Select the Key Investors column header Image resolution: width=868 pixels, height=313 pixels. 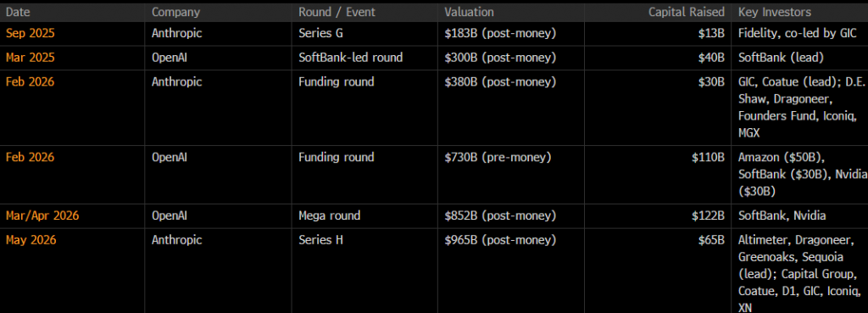775,12
